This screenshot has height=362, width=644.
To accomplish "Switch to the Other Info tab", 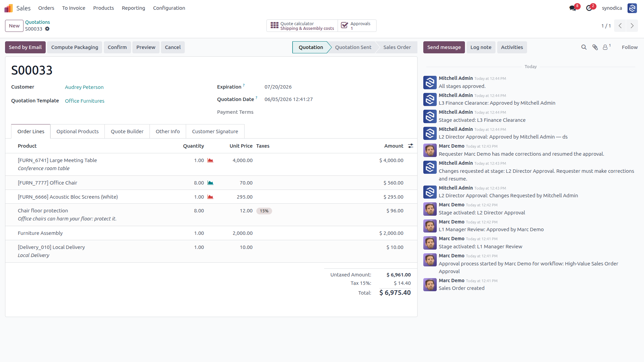I will pos(168,132).
